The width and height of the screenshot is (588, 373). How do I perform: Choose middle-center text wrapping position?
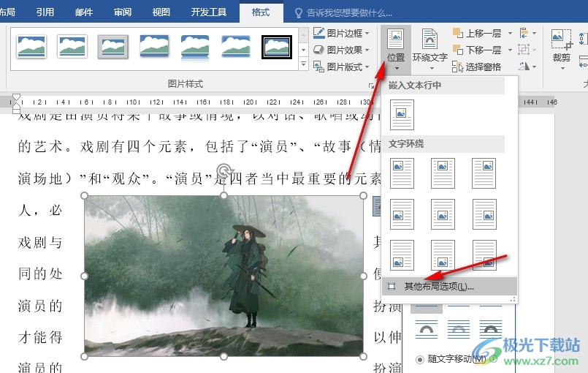(x=443, y=214)
